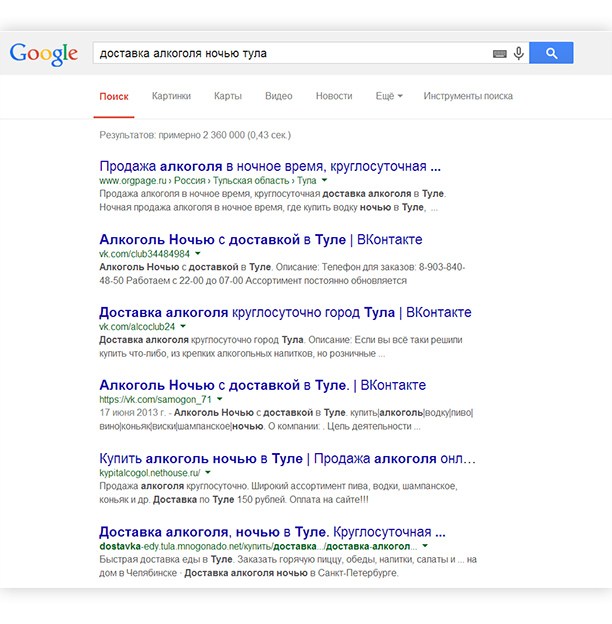Click the Google logo
Viewport: 612px width, 624px height.
tap(43, 53)
